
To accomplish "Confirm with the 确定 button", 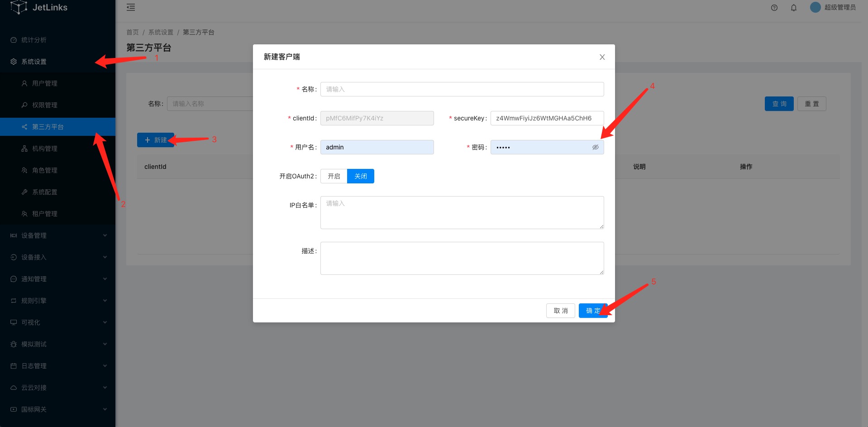I will coord(592,311).
